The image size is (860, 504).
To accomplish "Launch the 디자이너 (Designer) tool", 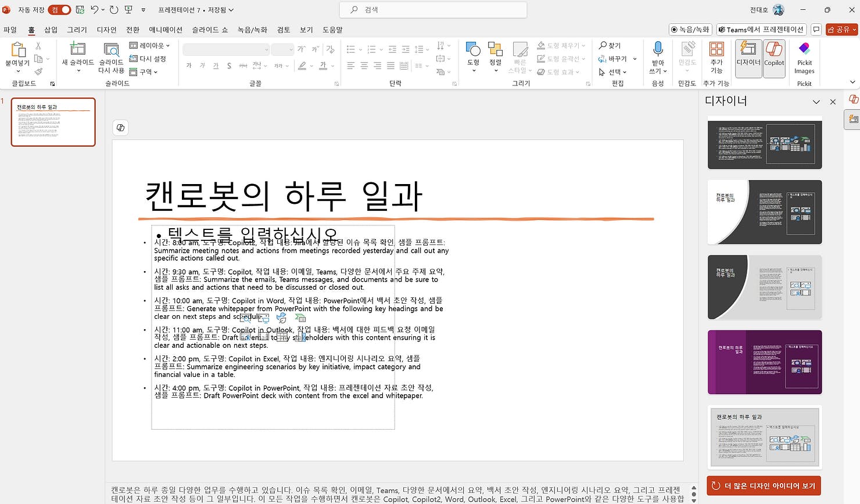I will point(748,58).
